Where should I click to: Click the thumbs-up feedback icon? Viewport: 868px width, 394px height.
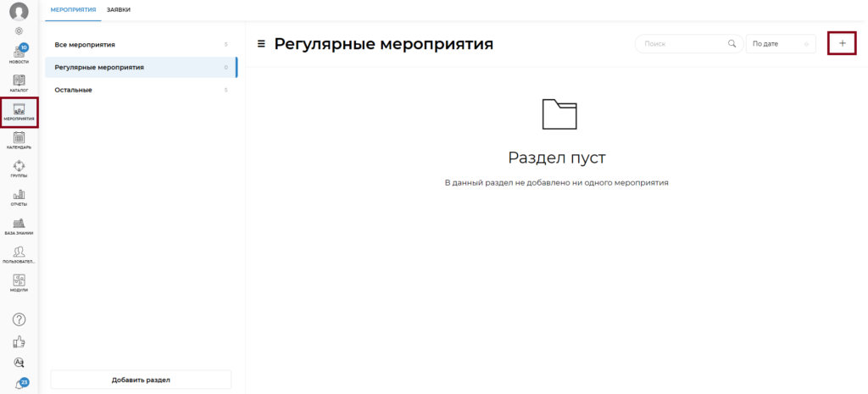click(19, 341)
